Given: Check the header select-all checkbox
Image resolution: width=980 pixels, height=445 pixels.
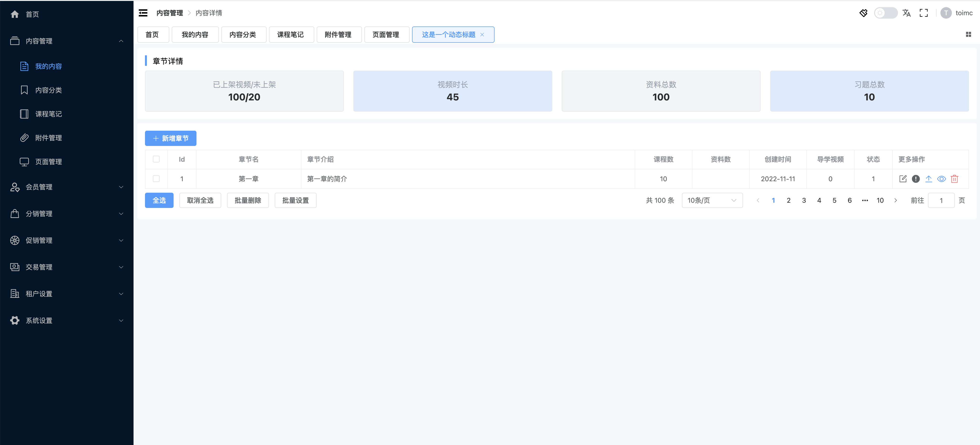Looking at the screenshot, I should (156, 159).
